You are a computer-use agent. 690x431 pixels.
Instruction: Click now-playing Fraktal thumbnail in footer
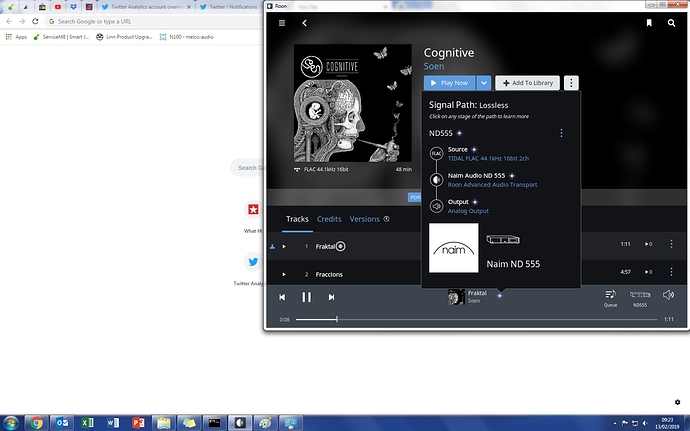pos(456,297)
